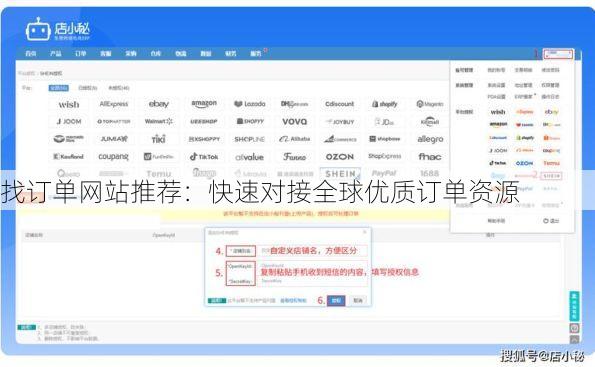Click amazon logo in the account dropdown panel
This screenshot has width=595, height=367.
tap(498, 124)
